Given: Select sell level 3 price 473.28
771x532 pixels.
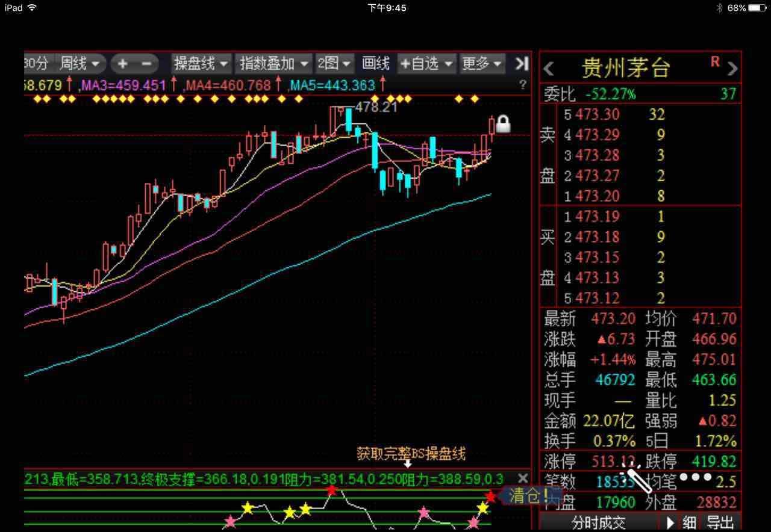Looking at the screenshot, I should (597, 155).
